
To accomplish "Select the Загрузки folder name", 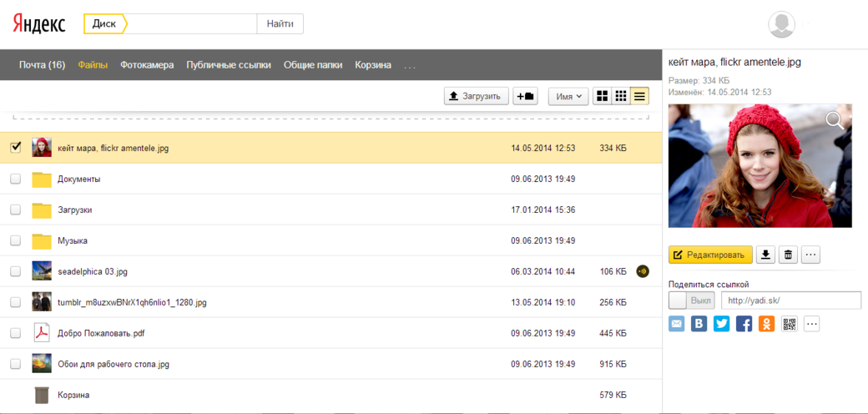I will (75, 210).
